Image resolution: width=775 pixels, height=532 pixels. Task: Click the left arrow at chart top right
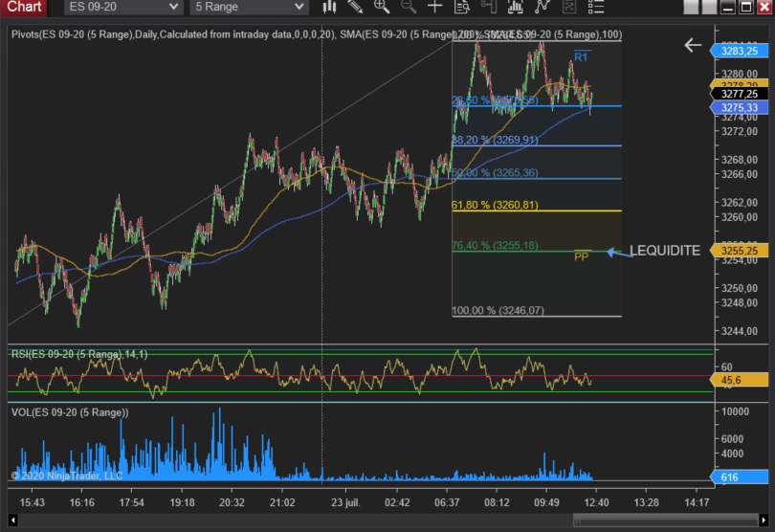[x=693, y=45]
